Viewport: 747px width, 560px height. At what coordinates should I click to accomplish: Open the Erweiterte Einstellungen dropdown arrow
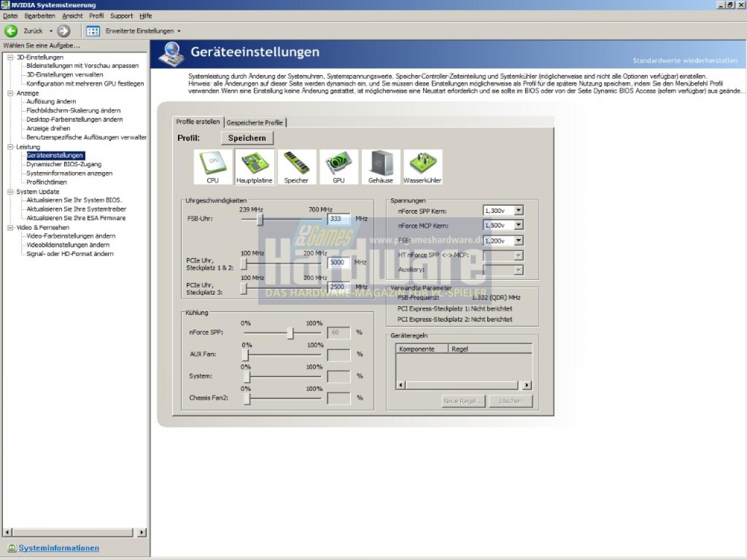[x=179, y=31]
